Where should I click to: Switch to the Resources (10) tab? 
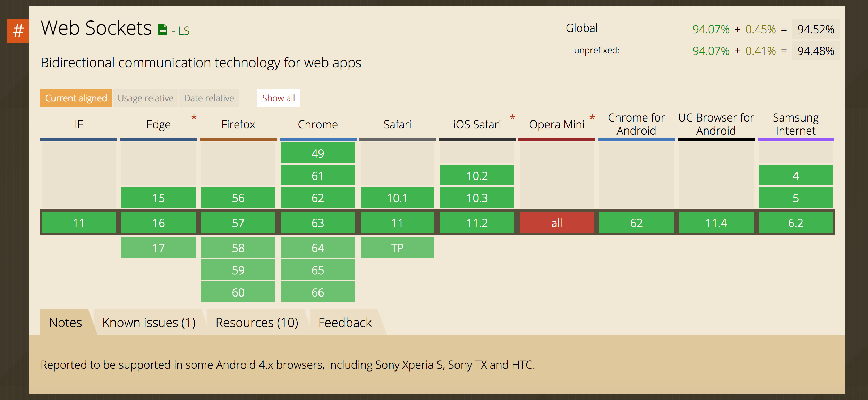coord(257,323)
